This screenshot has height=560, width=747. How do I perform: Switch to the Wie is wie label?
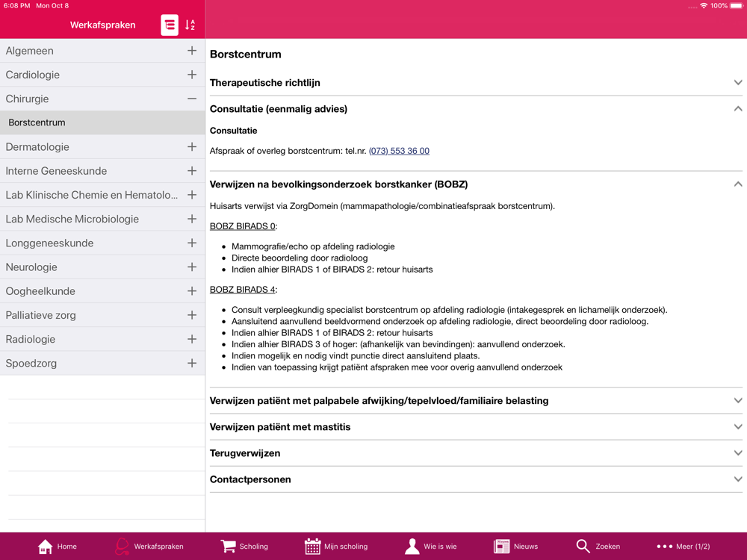click(440, 547)
